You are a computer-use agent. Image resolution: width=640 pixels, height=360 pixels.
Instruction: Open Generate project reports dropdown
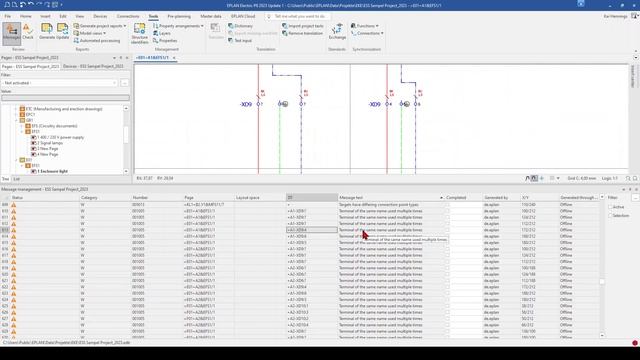100,26
